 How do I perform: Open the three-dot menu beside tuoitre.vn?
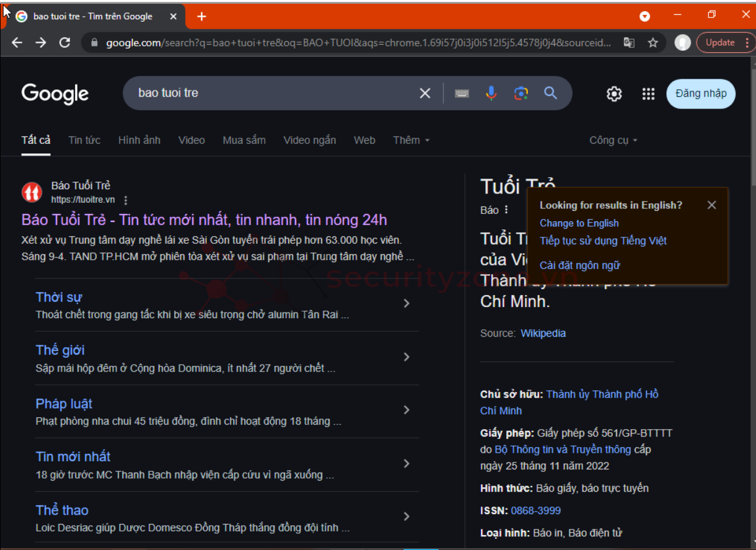[126, 200]
